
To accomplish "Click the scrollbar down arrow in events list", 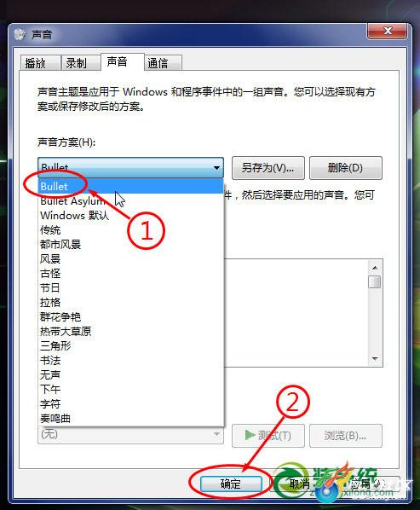I will (375, 358).
